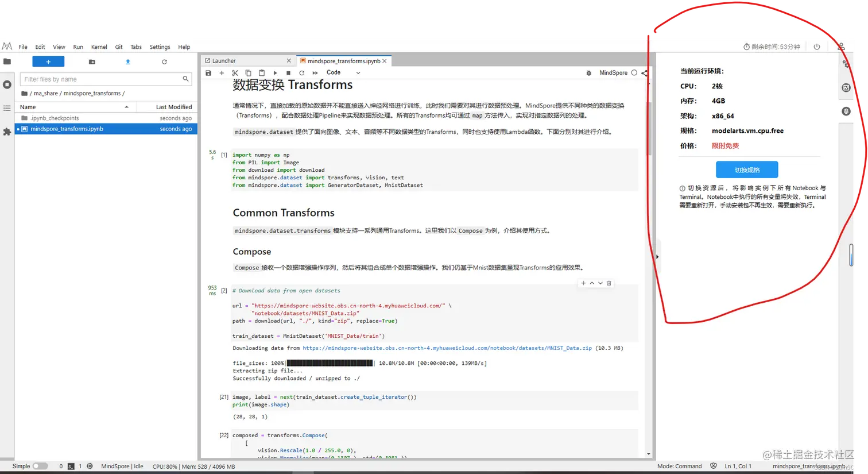The width and height of the screenshot is (868, 474).
Task: Click the kernel status circle indicator
Action: pos(634,73)
